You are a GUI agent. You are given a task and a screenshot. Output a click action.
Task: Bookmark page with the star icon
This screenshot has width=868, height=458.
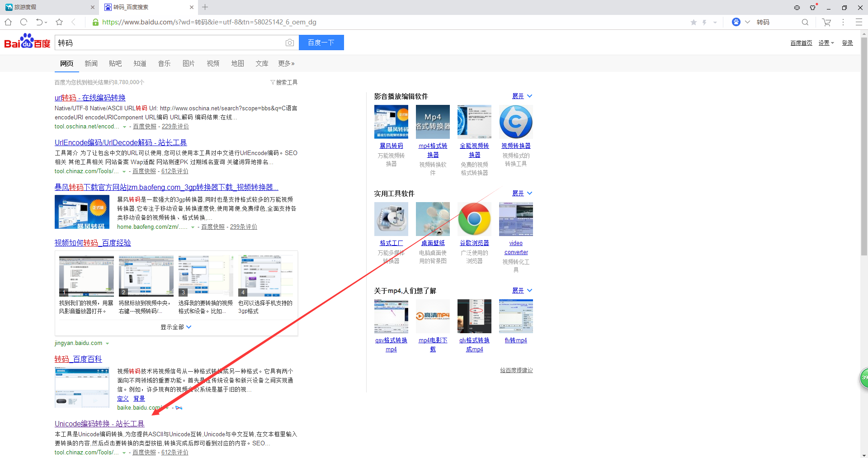59,22
